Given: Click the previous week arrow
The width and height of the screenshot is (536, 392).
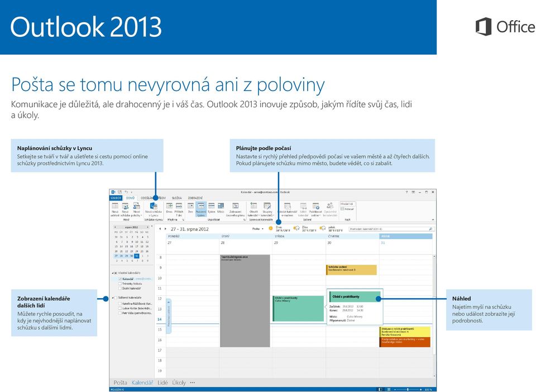Looking at the screenshot, I should [160, 228].
